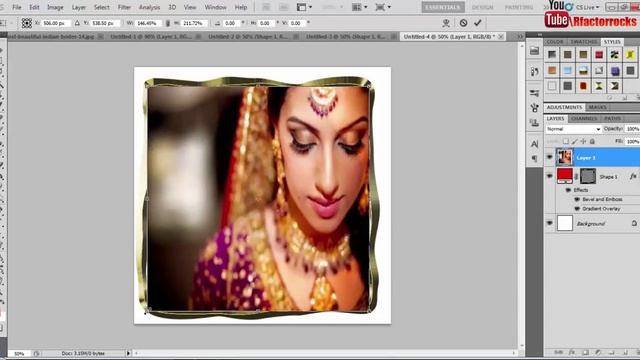
Task: Commit the transform with the checkmark
Action: pos(478,23)
